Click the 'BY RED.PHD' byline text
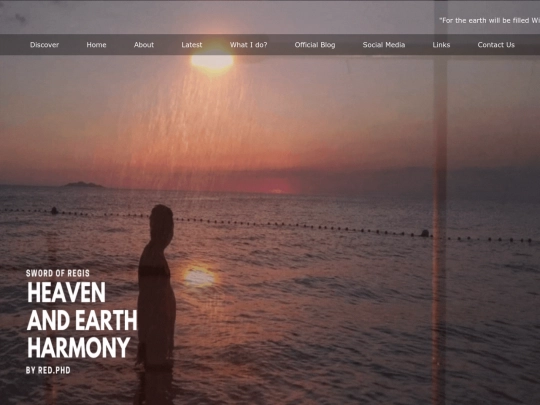This screenshot has width=540, height=405. (48, 371)
